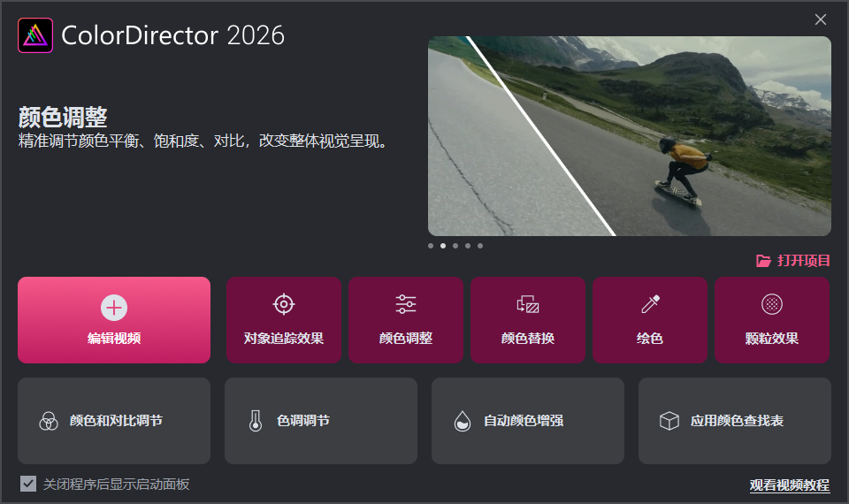
Task: Click the ColorDirector 2026 logo icon
Action: [35, 35]
